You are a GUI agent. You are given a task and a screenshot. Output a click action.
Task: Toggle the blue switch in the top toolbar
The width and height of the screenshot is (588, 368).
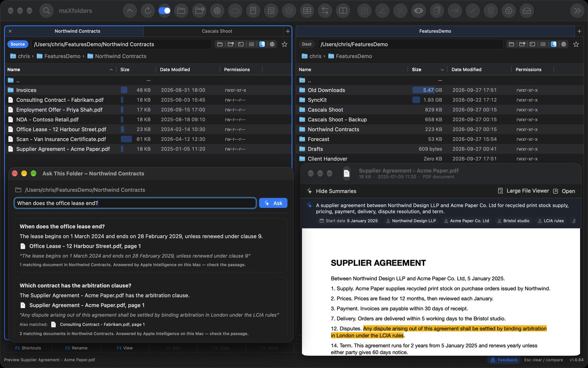(x=165, y=11)
